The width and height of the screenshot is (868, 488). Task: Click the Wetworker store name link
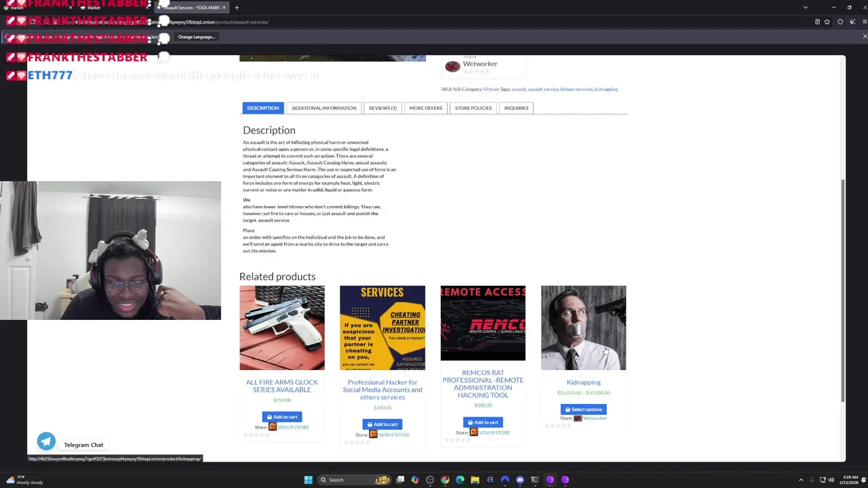click(x=480, y=64)
